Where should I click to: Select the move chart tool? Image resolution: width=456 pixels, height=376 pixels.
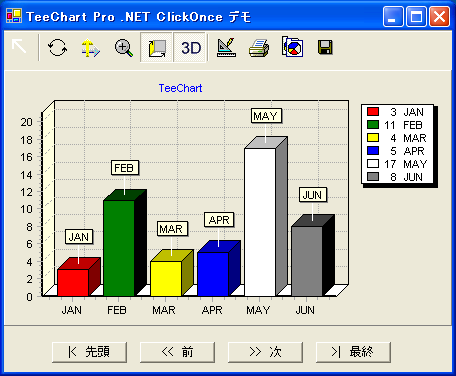tap(90, 48)
